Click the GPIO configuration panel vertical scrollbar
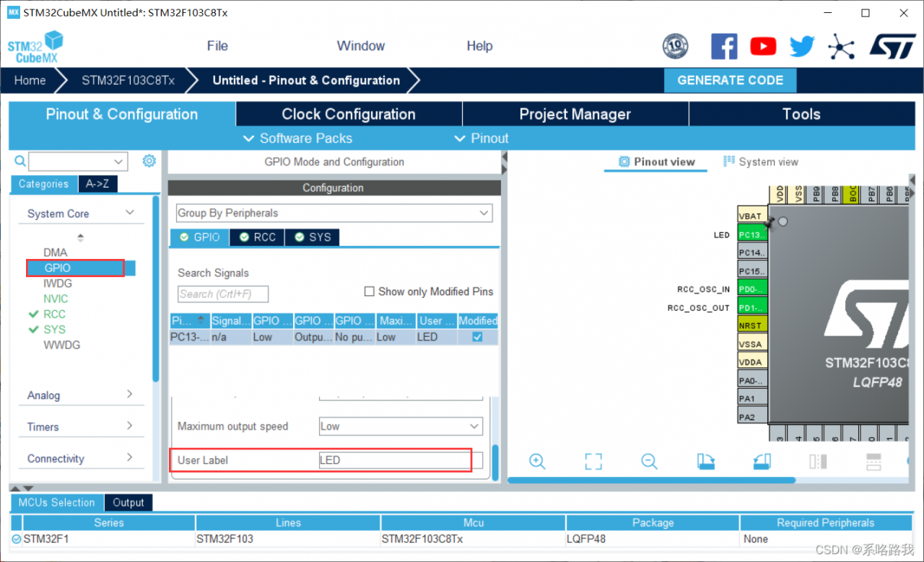924x562 pixels. (x=495, y=462)
